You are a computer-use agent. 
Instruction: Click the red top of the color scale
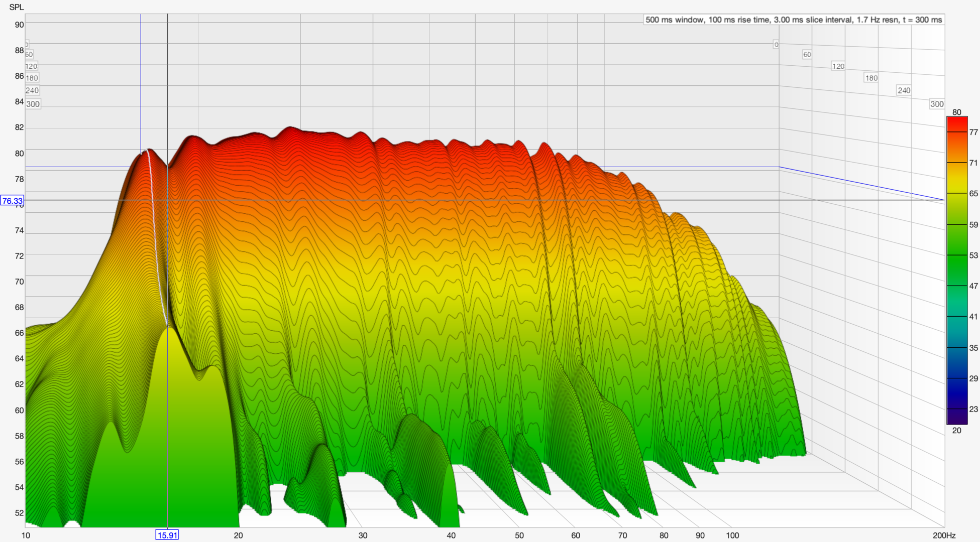(956, 122)
